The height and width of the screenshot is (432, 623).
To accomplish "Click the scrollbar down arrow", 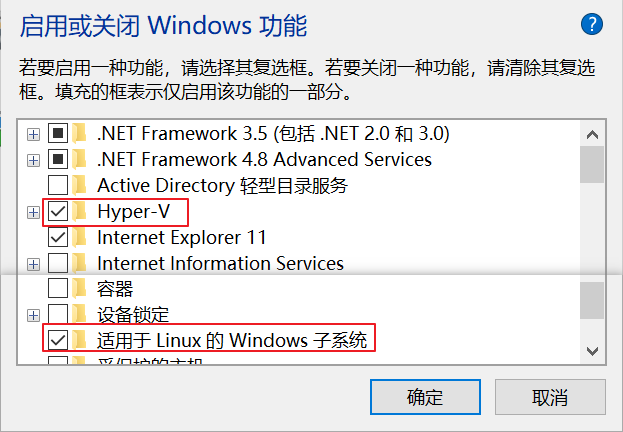I will coord(592,351).
